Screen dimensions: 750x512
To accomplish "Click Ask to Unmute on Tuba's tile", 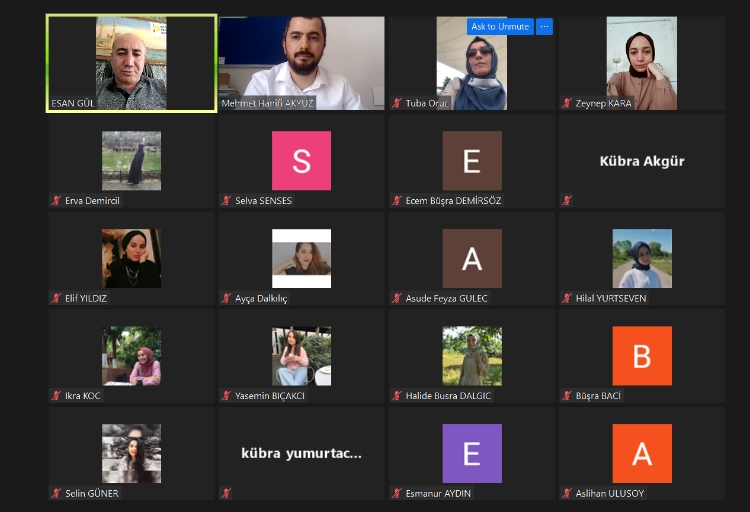I will 500,27.
